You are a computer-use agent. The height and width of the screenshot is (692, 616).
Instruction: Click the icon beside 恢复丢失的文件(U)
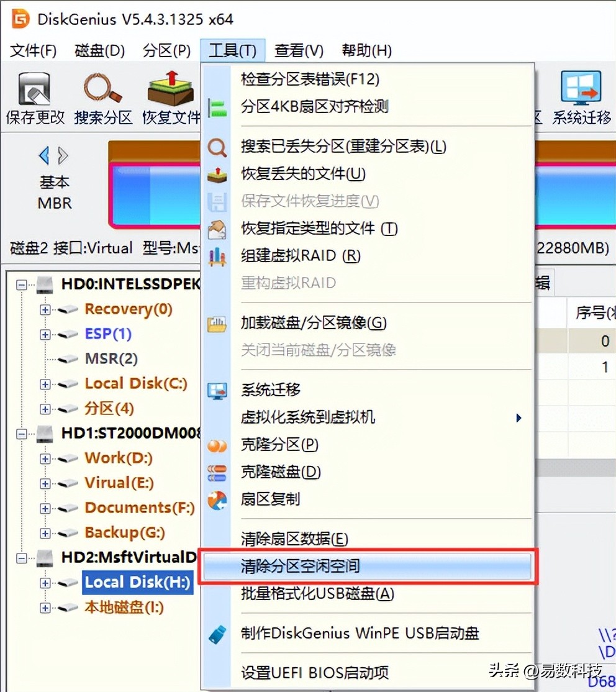pos(217,175)
